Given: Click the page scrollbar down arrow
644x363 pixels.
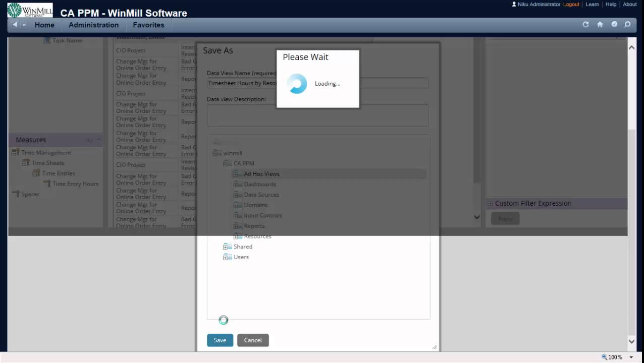Looking at the screenshot, I should coord(631,341).
